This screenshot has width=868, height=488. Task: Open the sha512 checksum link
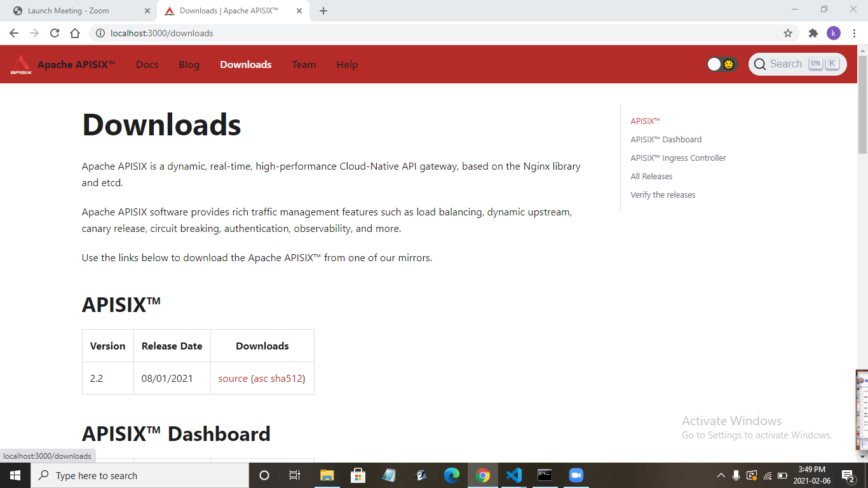286,378
